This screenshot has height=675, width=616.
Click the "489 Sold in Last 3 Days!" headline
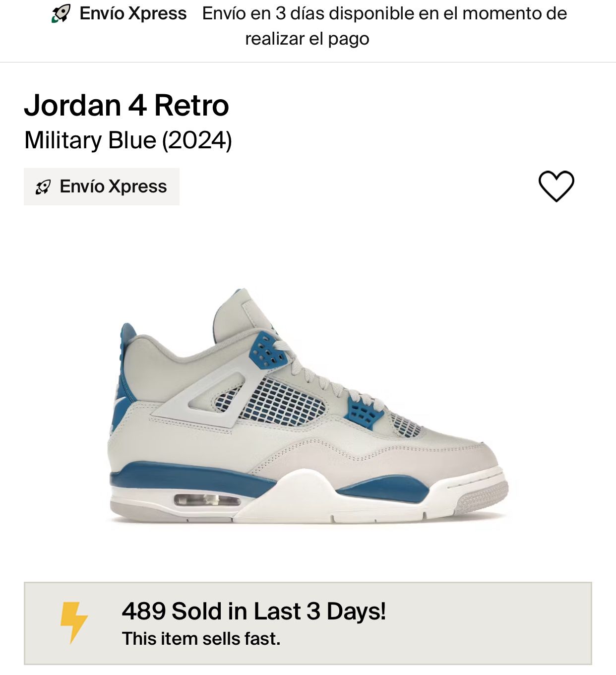tap(253, 611)
